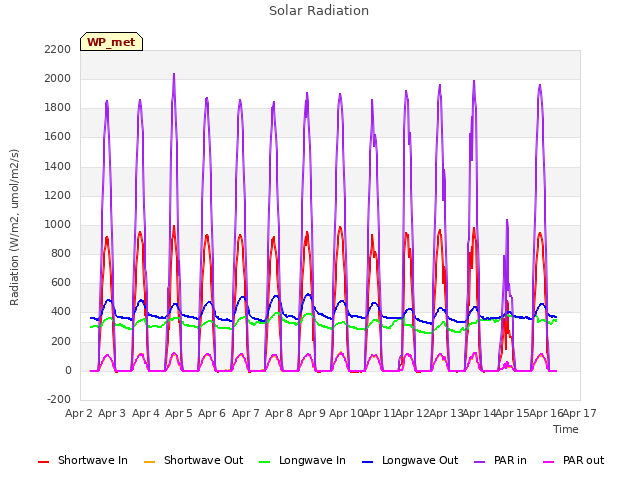This screenshot has width=640, height=480.
Task: Click the purple PAR in color swatch
Action: [480, 462]
